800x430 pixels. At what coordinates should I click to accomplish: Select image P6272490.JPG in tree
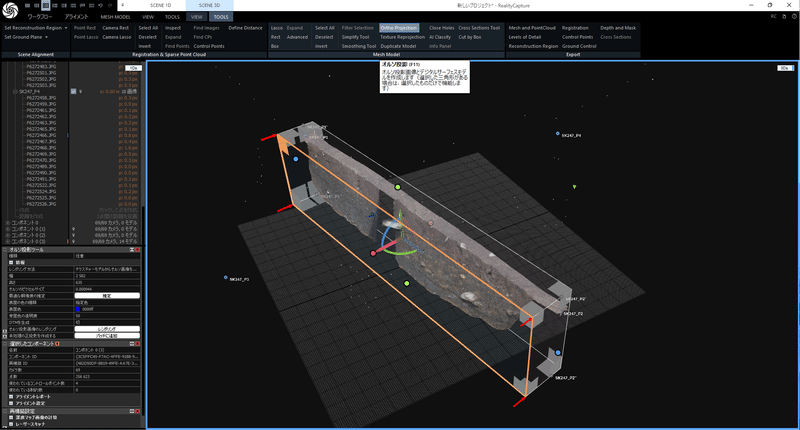coord(41,173)
